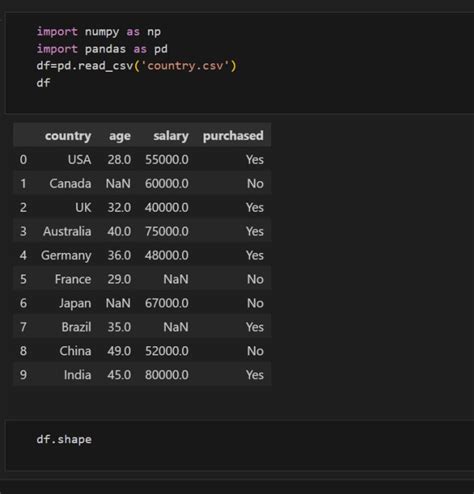The height and width of the screenshot is (494, 474).
Task: Click the read_csv('country.csv') code line
Action: [x=136, y=66]
